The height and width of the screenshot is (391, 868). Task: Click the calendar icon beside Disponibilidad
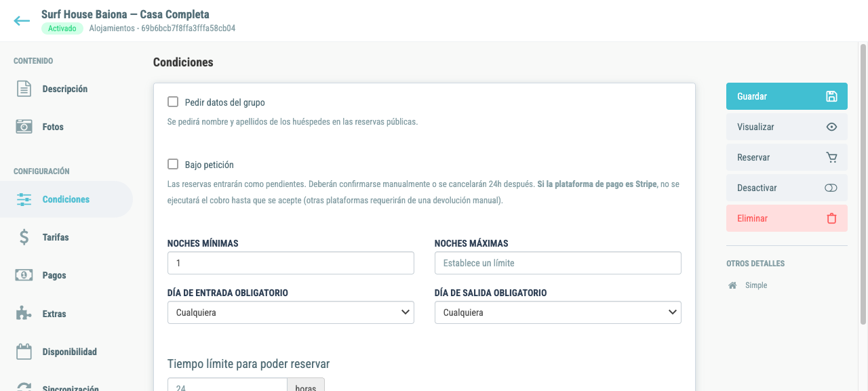point(24,352)
